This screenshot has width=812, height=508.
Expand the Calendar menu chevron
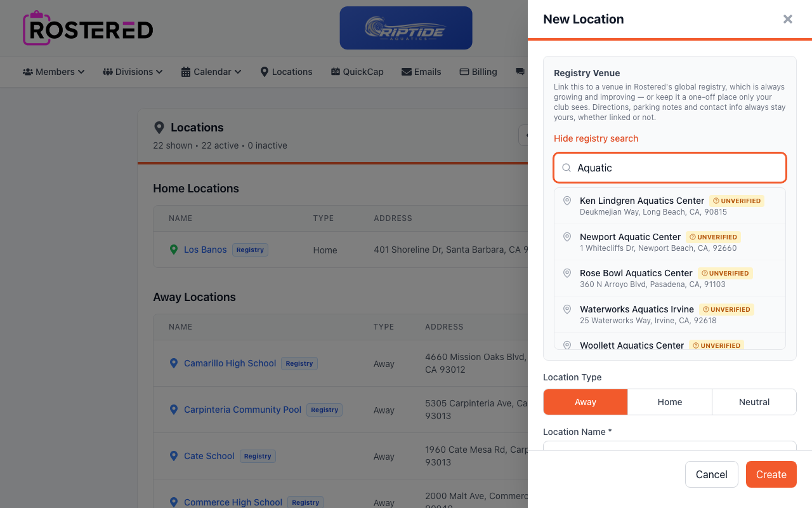point(238,72)
